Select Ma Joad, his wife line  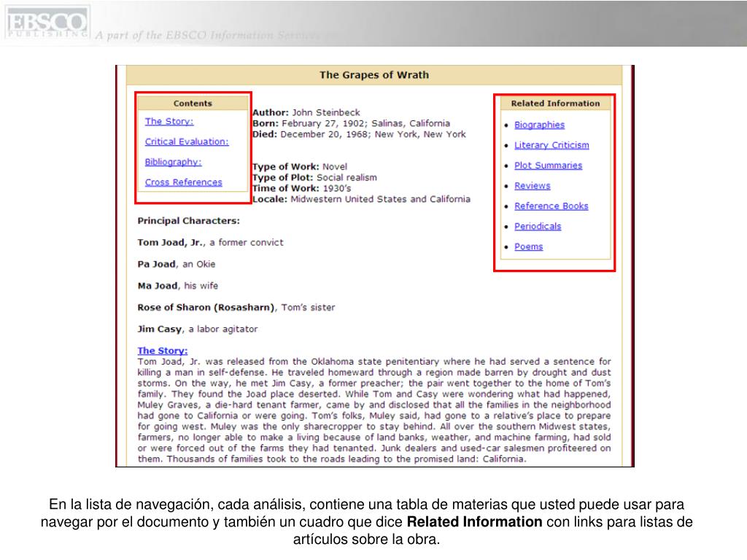pyautogui.click(x=178, y=286)
